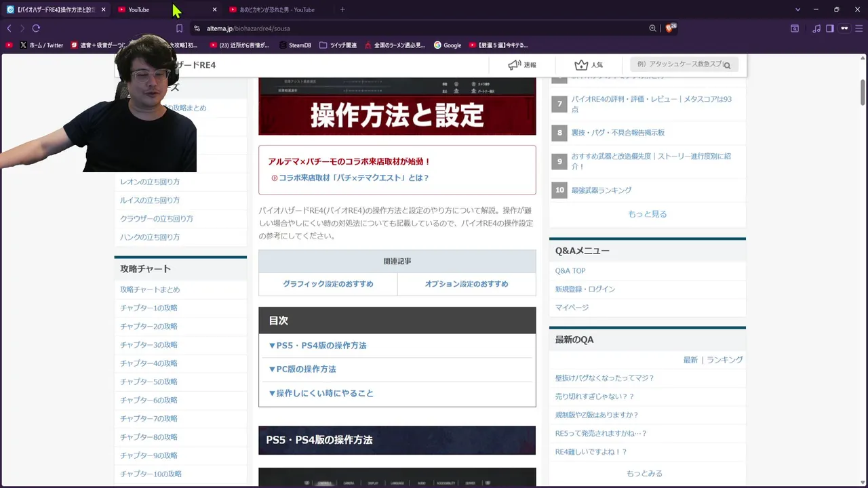The image size is (868, 488).
Task: Open the レオンの立ち回り方 sidebar link
Action: coord(150,182)
